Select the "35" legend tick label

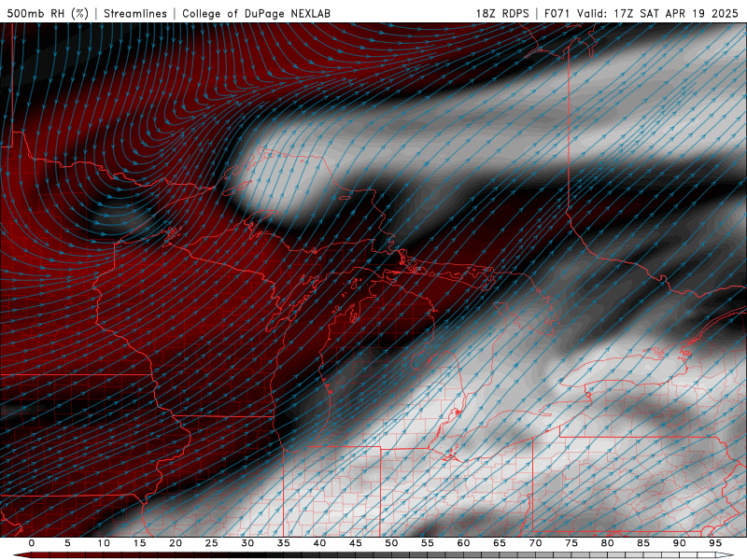283,543
